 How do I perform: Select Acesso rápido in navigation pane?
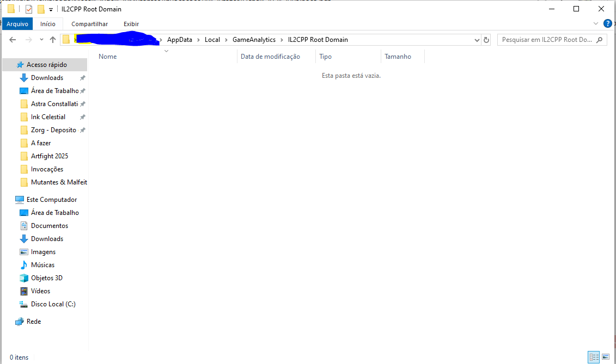pyautogui.click(x=45, y=65)
